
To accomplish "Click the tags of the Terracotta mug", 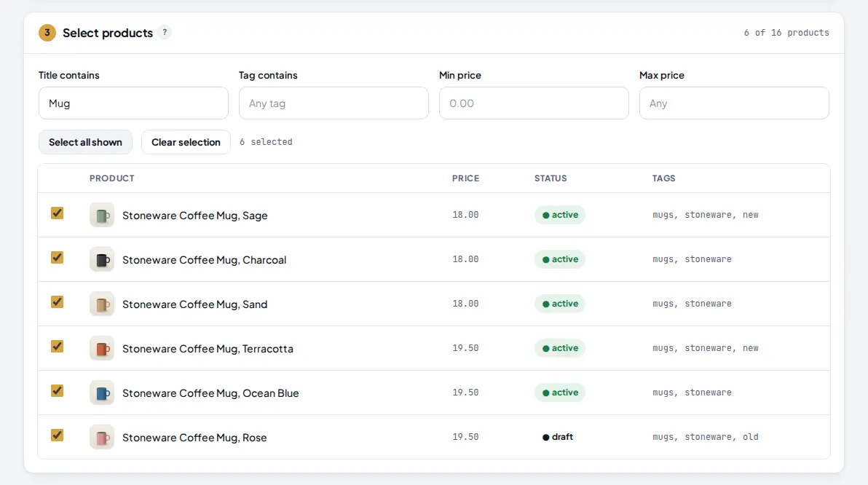I will (705, 347).
